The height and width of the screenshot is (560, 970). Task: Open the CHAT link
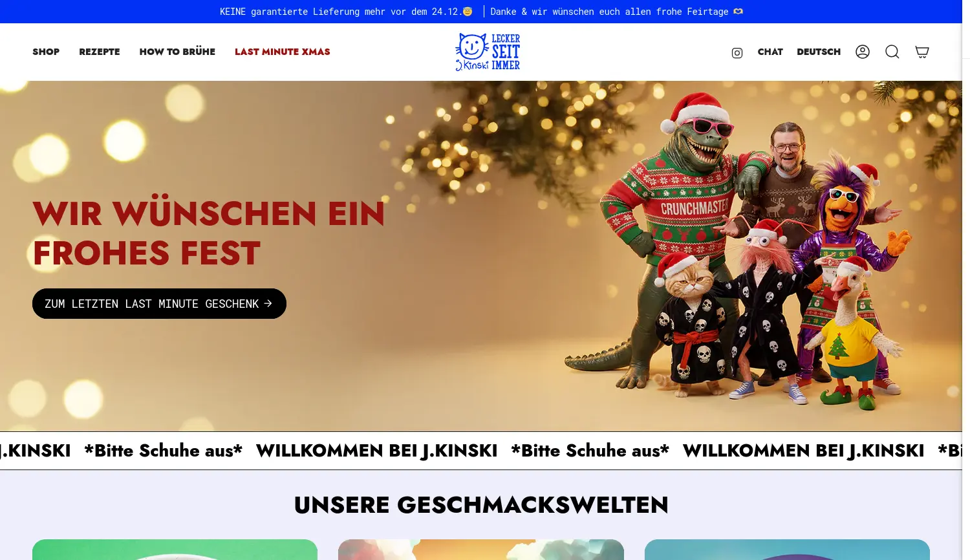pyautogui.click(x=770, y=52)
